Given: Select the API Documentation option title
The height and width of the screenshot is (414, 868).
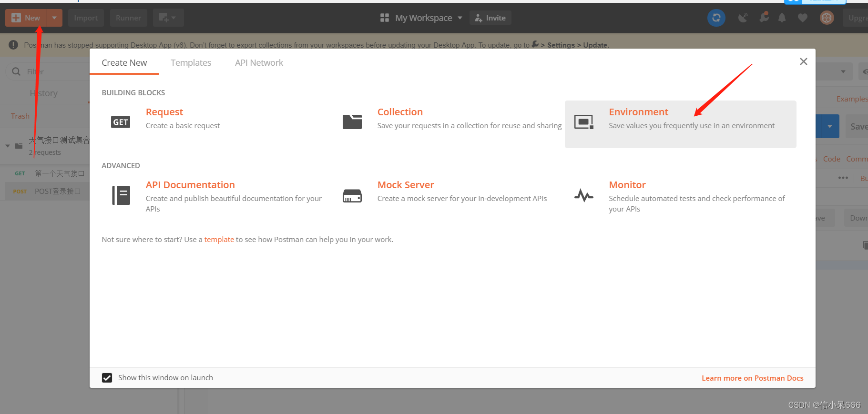Looking at the screenshot, I should pos(190,185).
